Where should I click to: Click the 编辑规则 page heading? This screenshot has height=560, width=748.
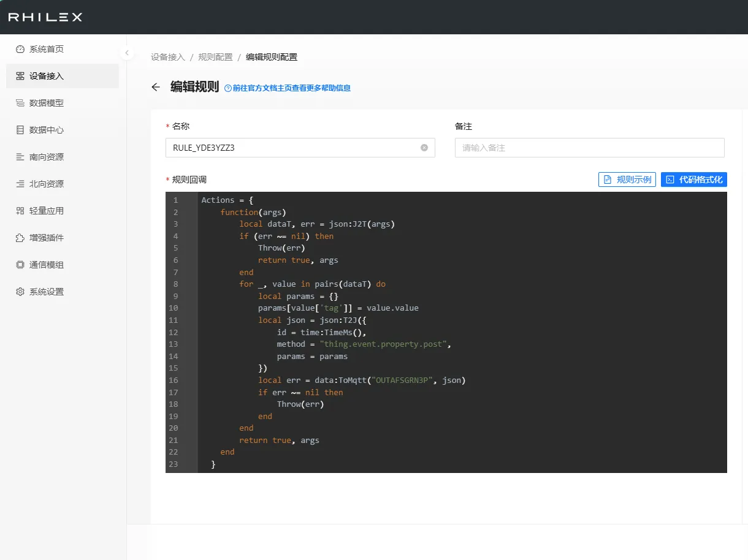click(194, 87)
